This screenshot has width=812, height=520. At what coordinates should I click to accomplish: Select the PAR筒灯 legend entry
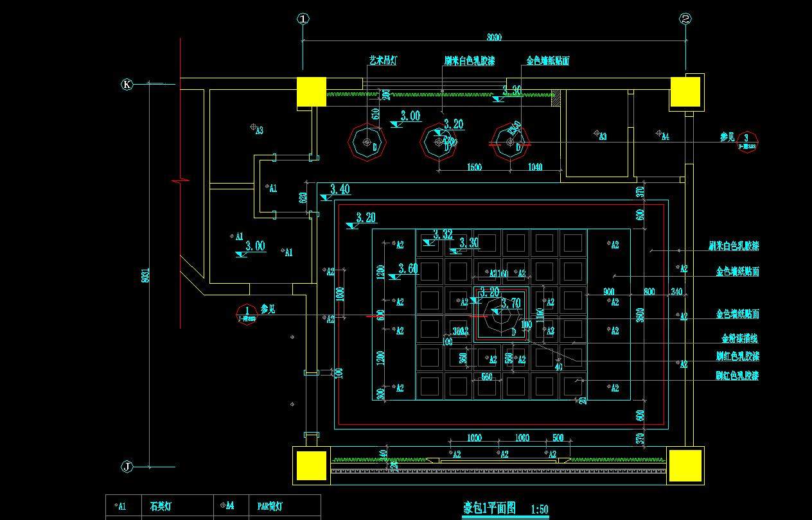click(269, 506)
